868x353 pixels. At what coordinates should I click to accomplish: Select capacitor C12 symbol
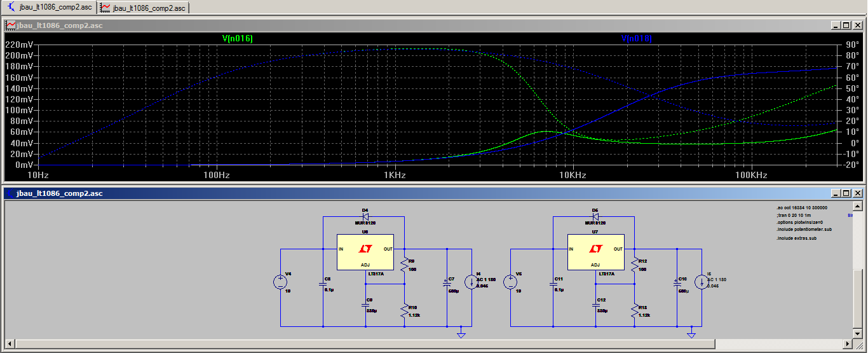tap(595, 305)
